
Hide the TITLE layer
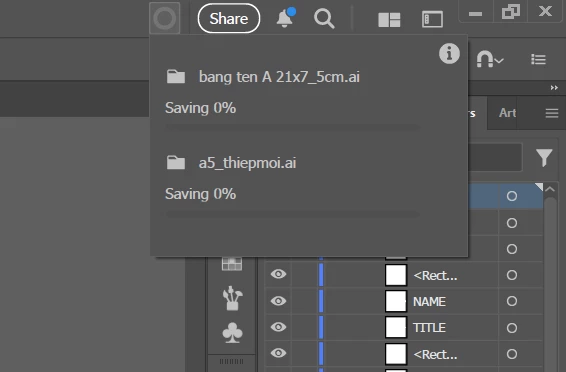[x=278, y=327]
